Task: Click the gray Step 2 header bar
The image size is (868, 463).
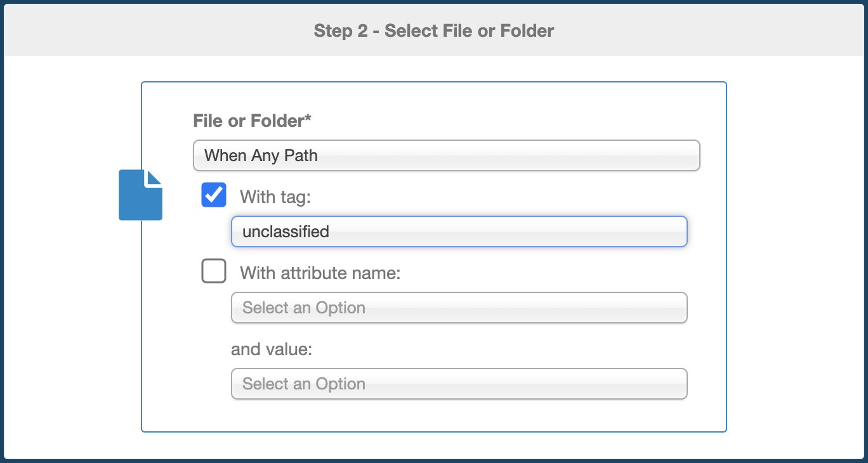Action: point(434,30)
